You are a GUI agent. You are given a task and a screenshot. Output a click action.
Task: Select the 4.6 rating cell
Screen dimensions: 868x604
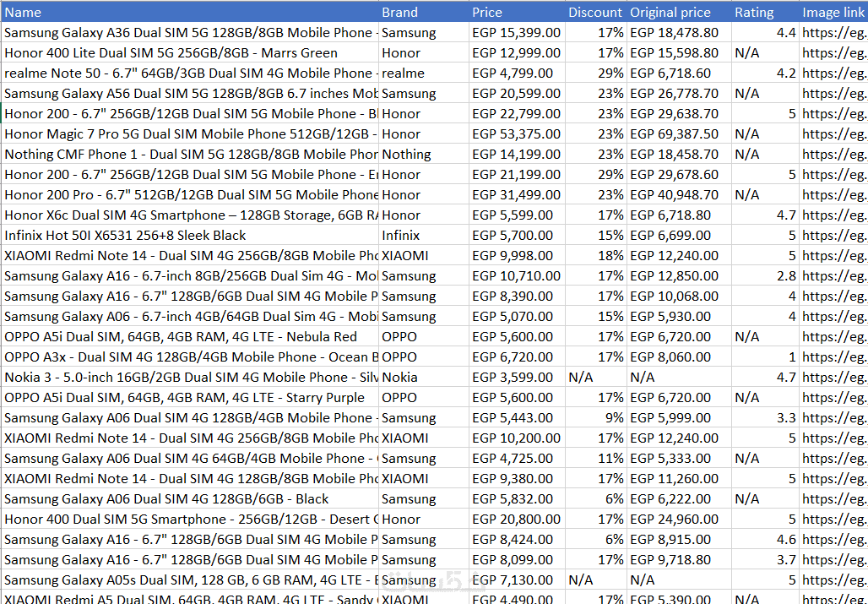click(x=765, y=540)
